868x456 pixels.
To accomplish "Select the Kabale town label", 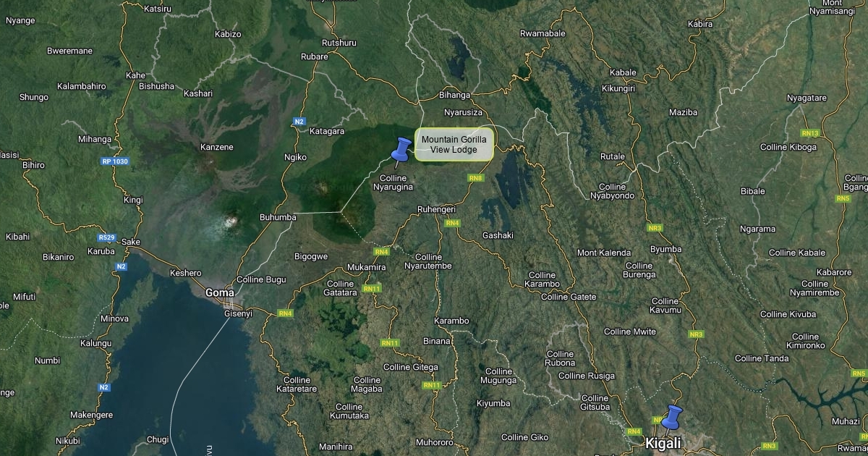I will (623, 72).
